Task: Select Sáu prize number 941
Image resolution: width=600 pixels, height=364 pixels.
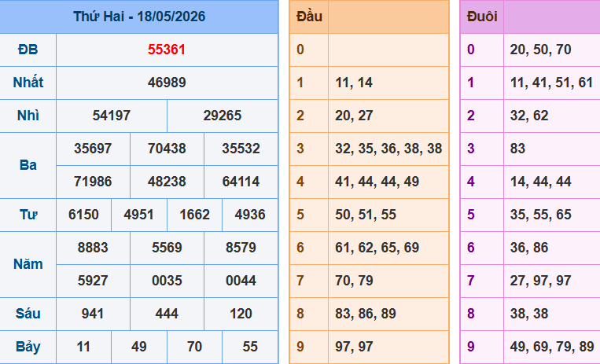Action: (x=93, y=314)
